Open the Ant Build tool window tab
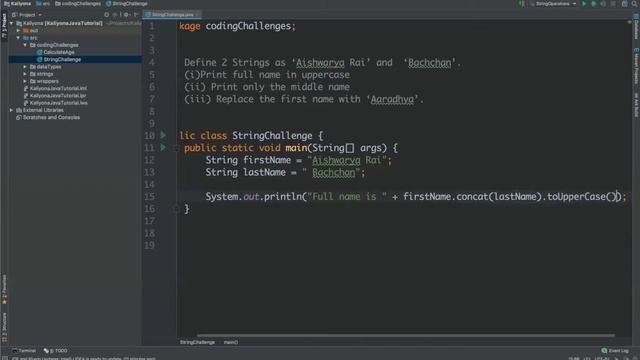This screenshot has width=640, height=360. point(636,105)
